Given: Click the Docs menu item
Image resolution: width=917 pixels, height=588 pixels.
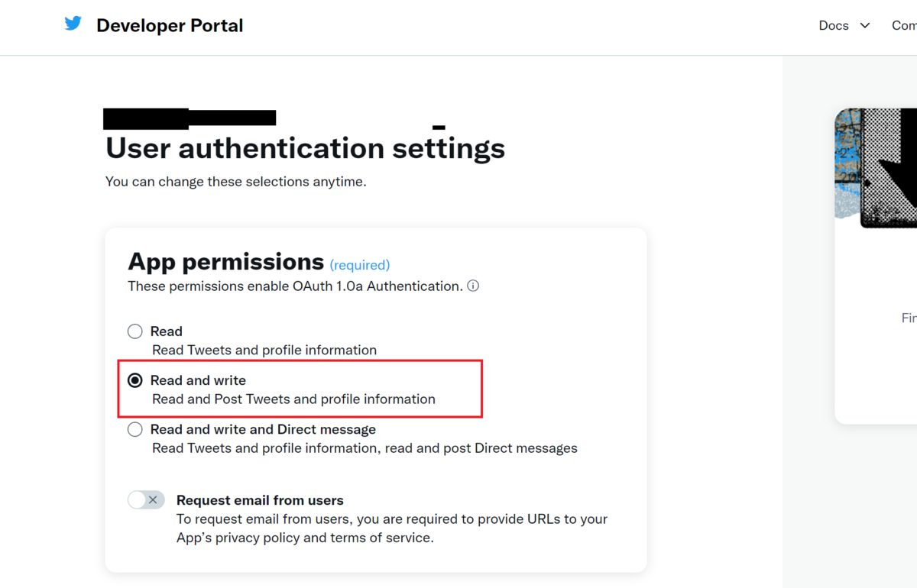Looking at the screenshot, I should tap(833, 25).
